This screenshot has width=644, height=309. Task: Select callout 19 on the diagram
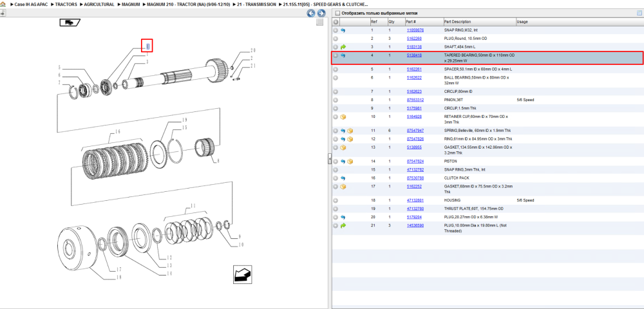[184, 120]
